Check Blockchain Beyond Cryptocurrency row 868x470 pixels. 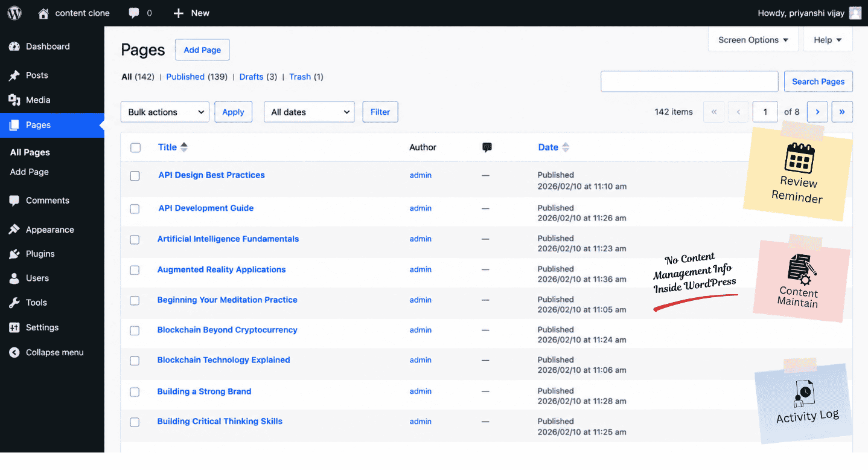click(135, 330)
